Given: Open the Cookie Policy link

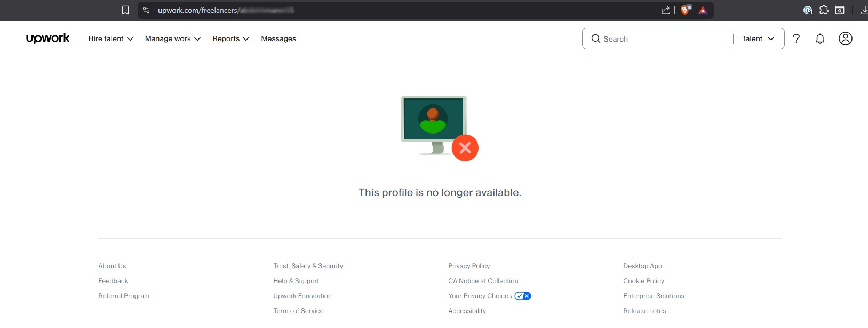Looking at the screenshot, I should pos(644,281).
